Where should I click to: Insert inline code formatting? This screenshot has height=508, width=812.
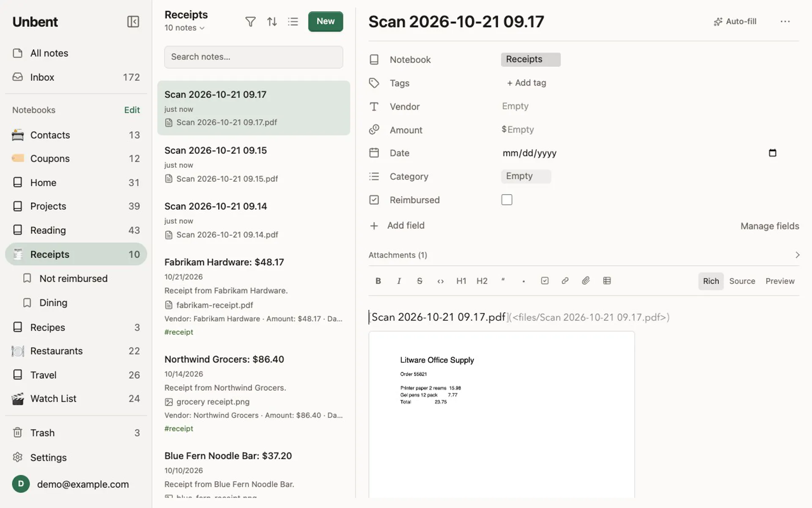440,281
